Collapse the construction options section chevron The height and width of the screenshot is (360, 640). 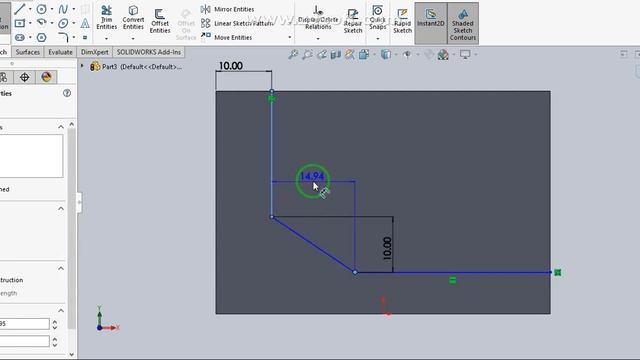61,268
